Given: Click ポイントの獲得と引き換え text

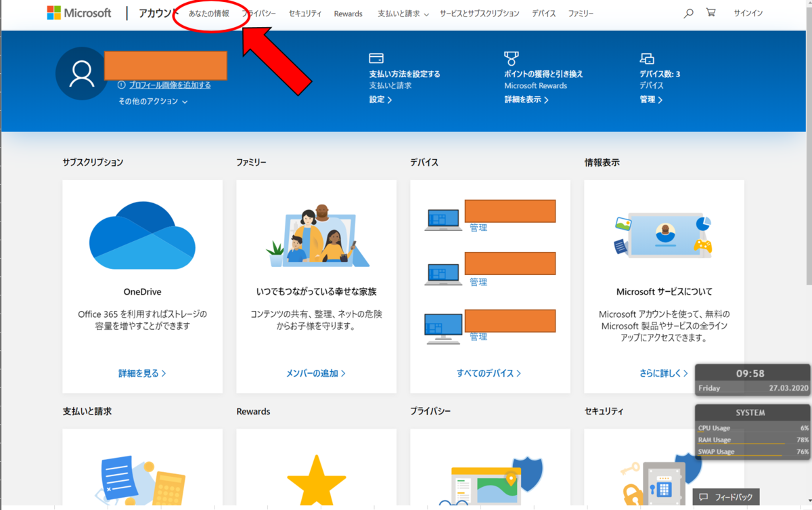Looking at the screenshot, I should [543, 74].
